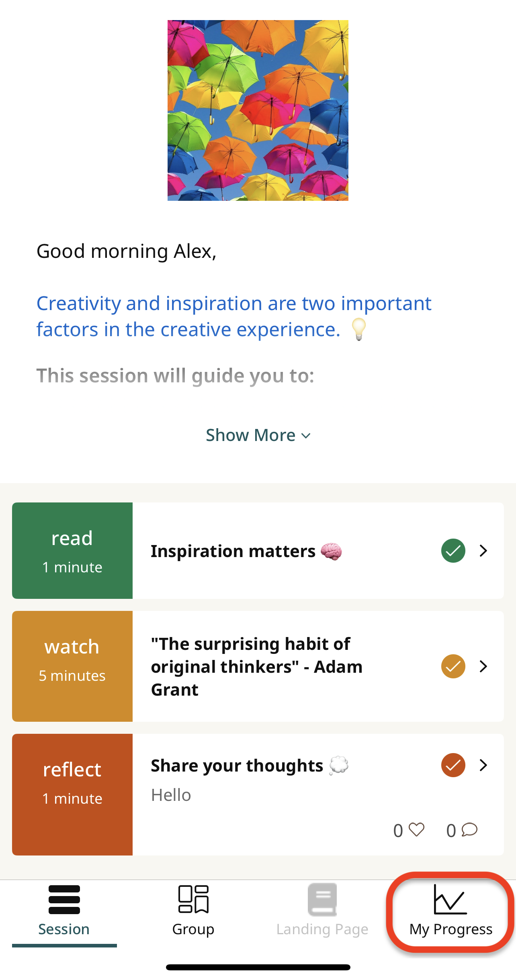516x980 pixels.
Task: Open the "Share your thoughts" reflection title
Action: 237,766
